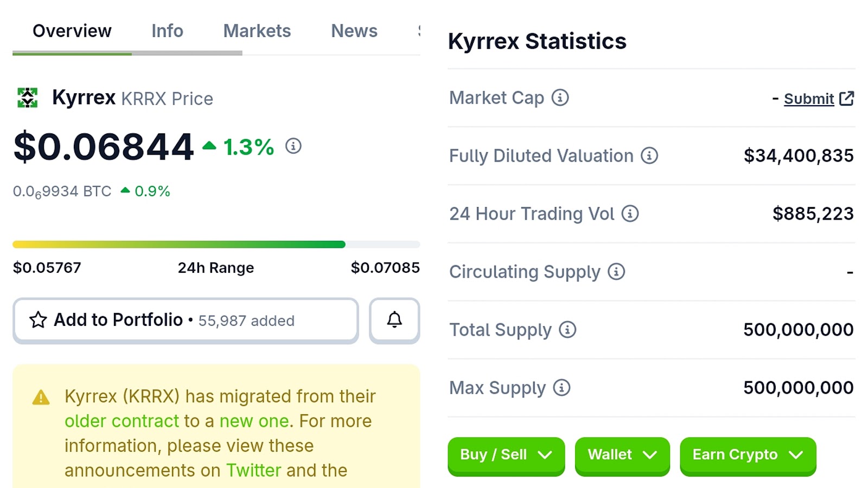Viewport: 868px width, 488px height.
Task: Open the older contract link
Action: point(122,421)
